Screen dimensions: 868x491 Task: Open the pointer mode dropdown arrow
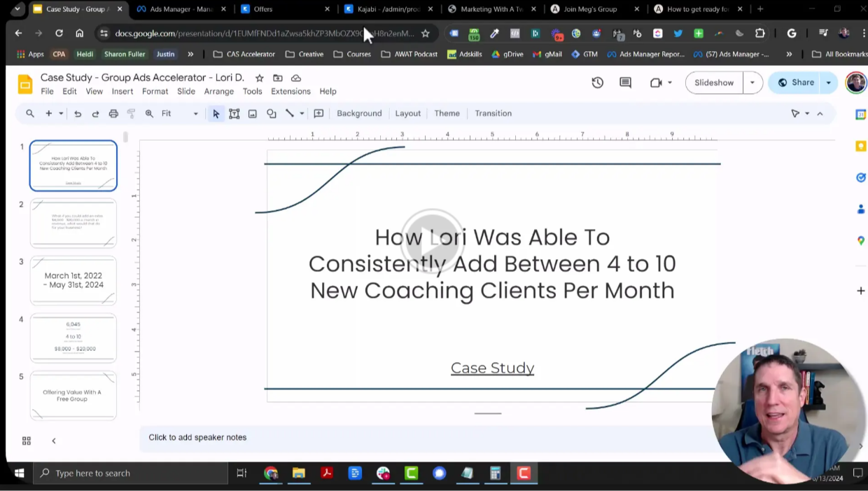click(x=807, y=113)
